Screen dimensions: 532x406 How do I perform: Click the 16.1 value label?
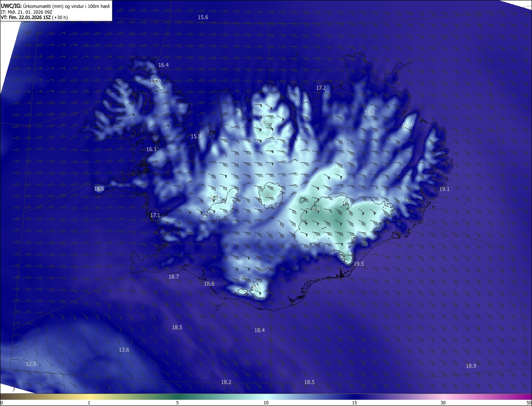151,149
